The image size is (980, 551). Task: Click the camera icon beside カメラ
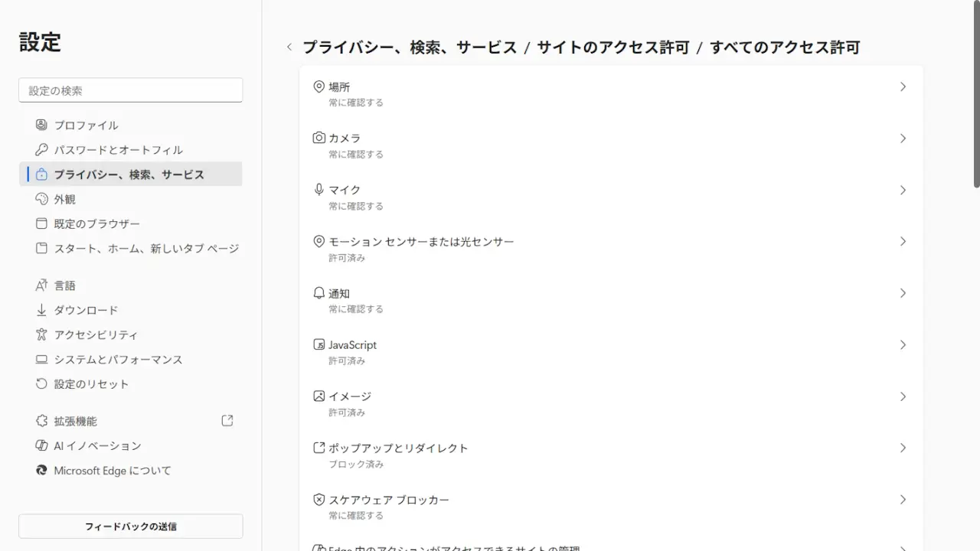click(x=319, y=138)
